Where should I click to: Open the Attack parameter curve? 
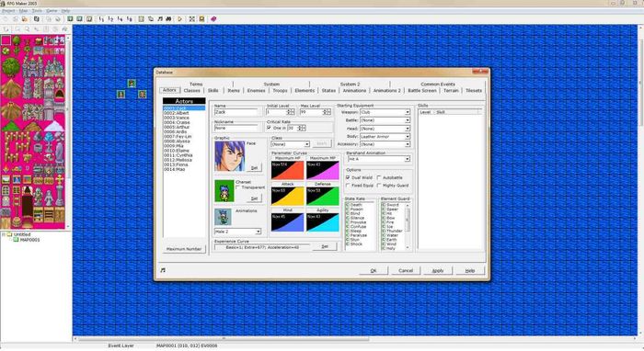[x=287, y=197]
